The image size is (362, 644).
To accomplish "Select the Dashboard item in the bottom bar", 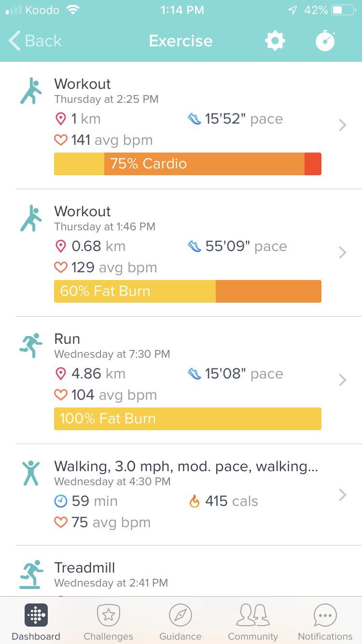I will 36,620.
